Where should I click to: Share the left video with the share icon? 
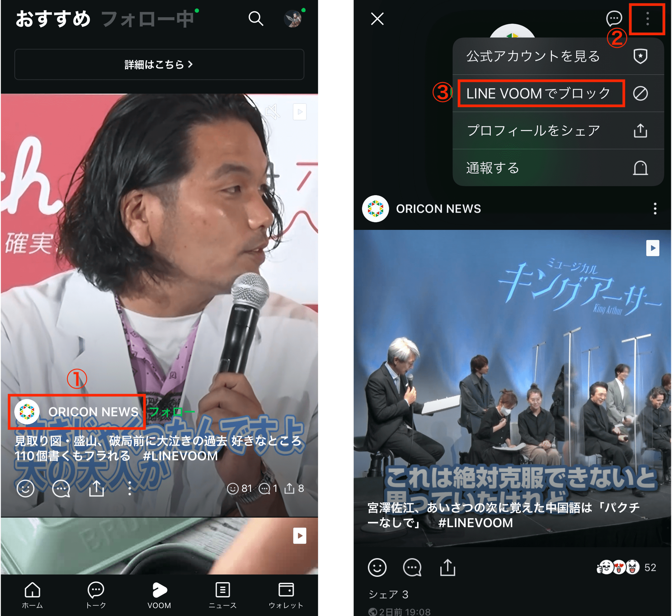pos(96,489)
